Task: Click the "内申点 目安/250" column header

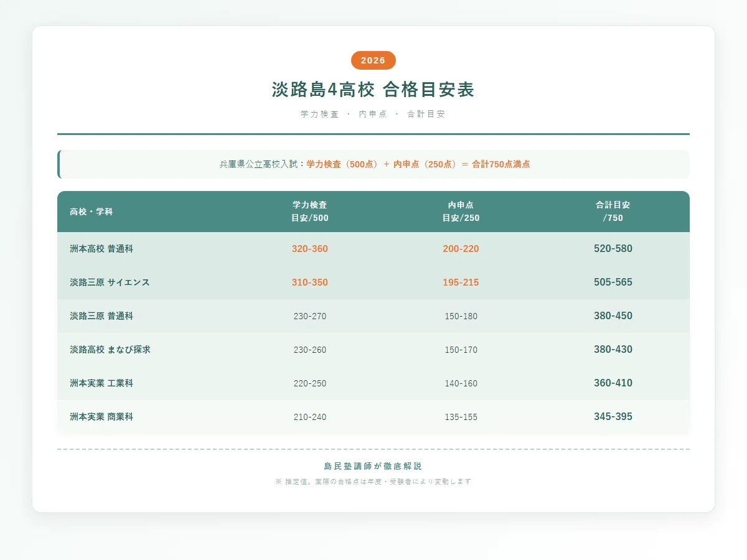Action: [461, 212]
